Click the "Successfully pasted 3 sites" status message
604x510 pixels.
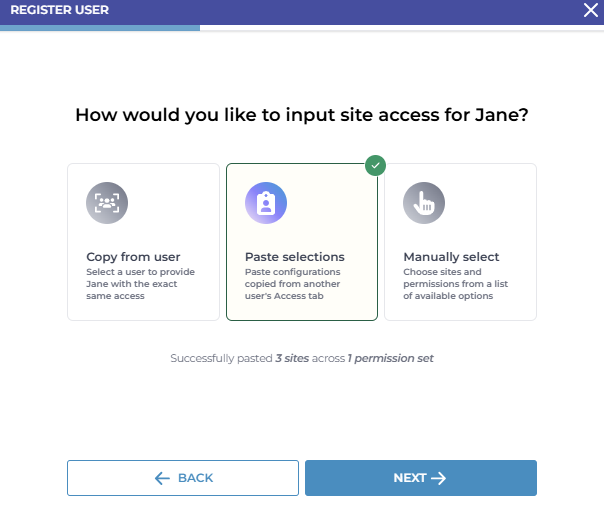coord(302,358)
